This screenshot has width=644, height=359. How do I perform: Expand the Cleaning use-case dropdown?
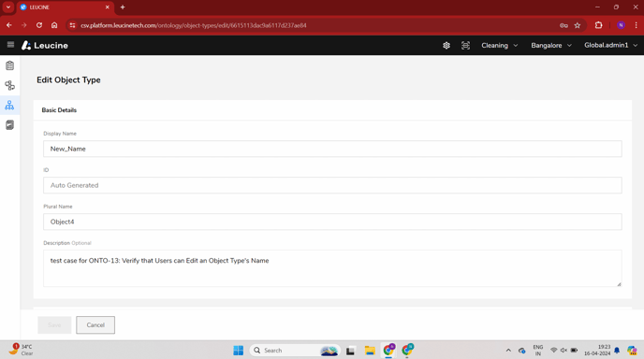[500, 46]
